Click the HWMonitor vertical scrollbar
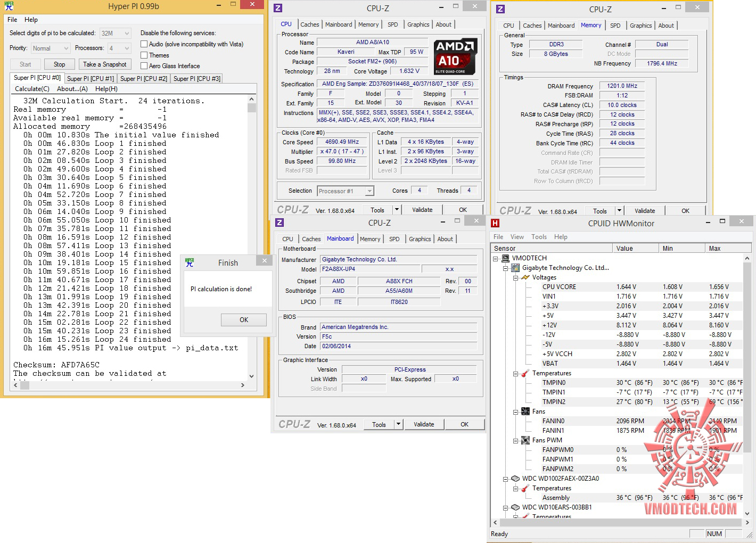 tap(747, 386)
